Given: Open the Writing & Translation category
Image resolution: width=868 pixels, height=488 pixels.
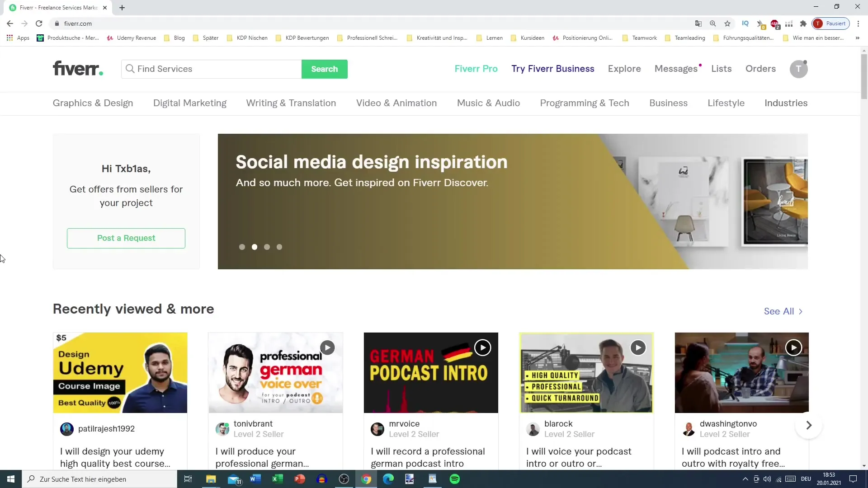Looking at the screenshot, I should (x=291, y=103).
